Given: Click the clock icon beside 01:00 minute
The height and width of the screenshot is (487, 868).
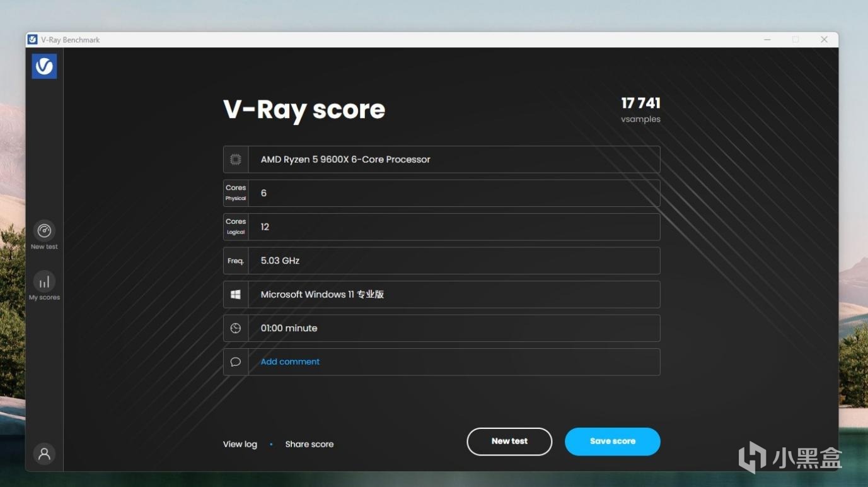Looking at the screenshot, I should [x=236, y=328].
